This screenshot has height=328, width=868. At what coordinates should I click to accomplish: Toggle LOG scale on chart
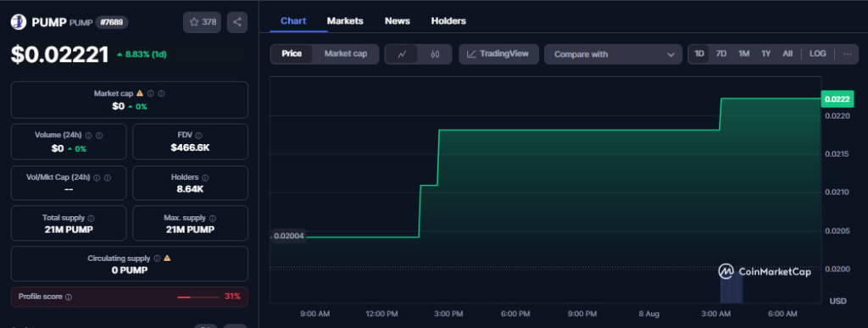point(818,53)
